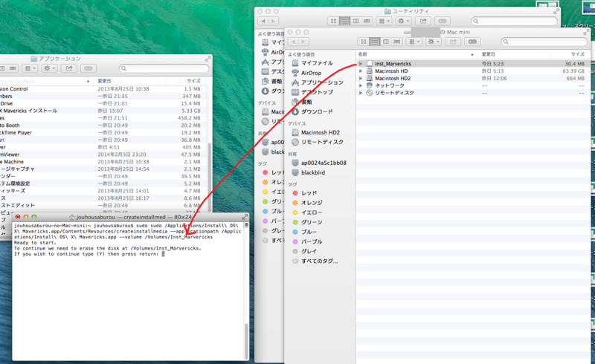The image size is (595, 364).
Task: Expand the Macintosh HD row
Action: (361, 71)
